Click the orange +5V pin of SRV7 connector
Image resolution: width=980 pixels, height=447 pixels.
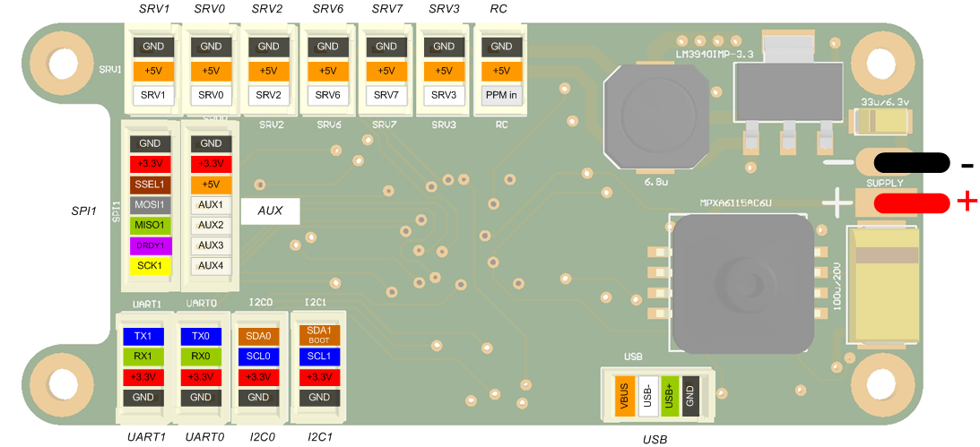[x=386, y=71]
